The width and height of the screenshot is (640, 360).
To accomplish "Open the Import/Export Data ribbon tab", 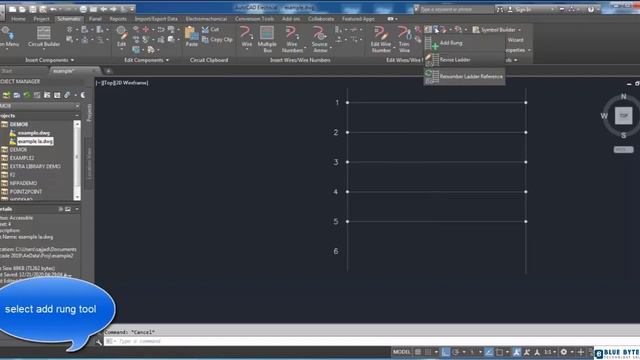I will point(156,19).
